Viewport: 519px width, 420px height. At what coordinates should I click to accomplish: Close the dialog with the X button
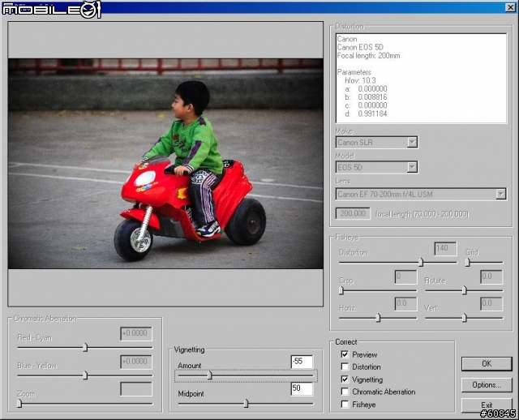click(x=510, y=7)
